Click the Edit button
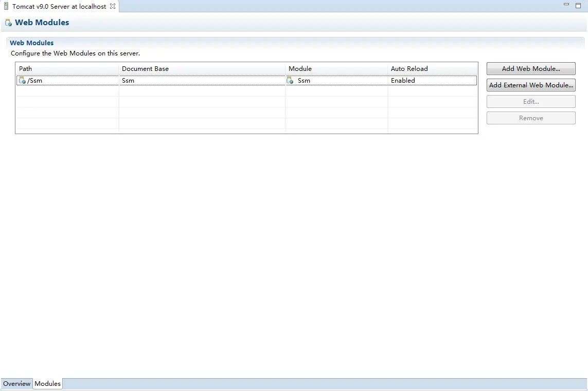This screenshot has width=588, height=391. (531, 102)
